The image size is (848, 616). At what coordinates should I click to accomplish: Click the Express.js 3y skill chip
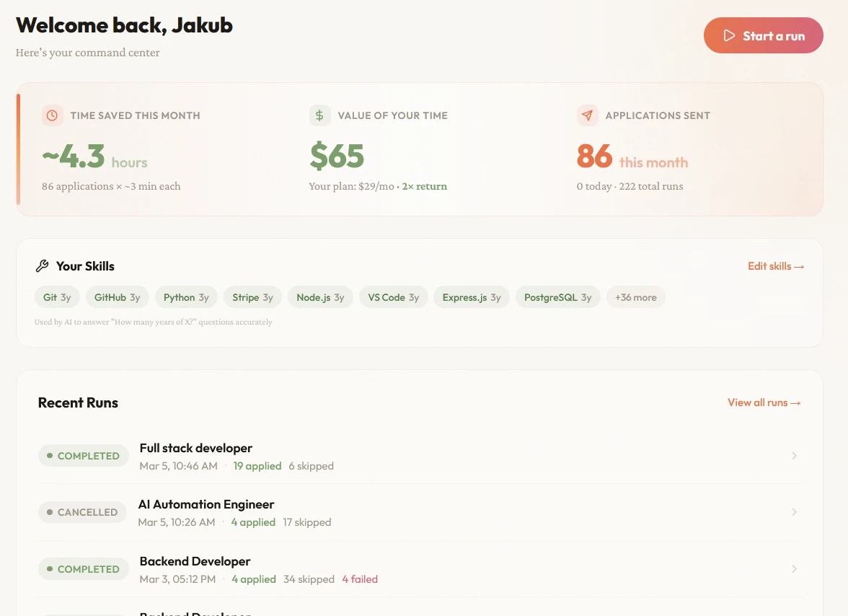pyautogui.click(x=472, y=297)
